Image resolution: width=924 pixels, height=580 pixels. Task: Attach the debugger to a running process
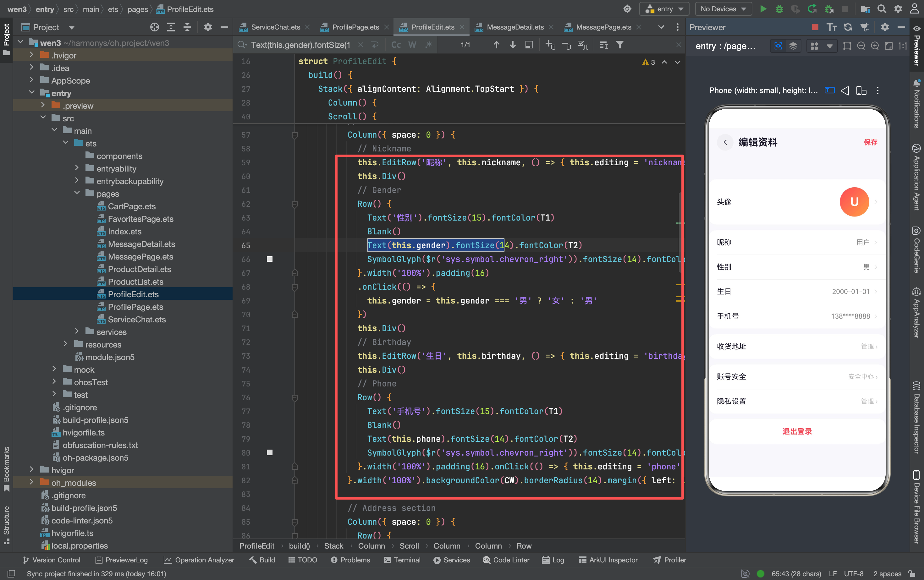828,9
